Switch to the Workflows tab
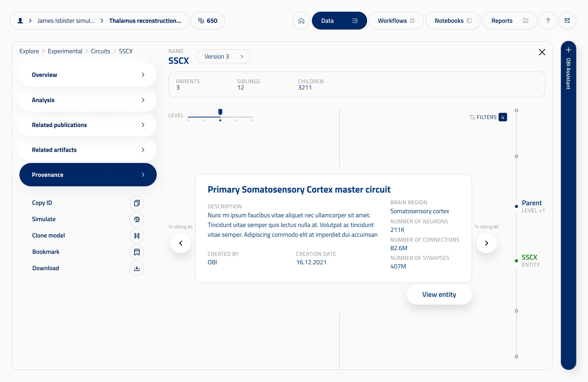 [x=396, y=21]
